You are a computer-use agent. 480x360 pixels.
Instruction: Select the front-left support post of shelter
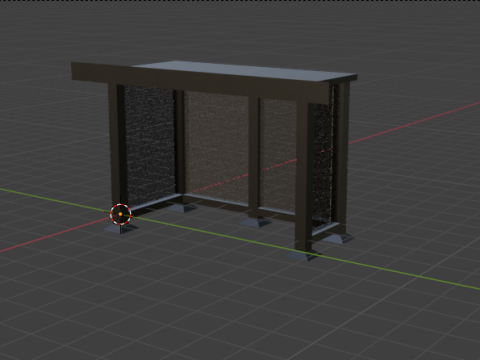pos(118,147)
